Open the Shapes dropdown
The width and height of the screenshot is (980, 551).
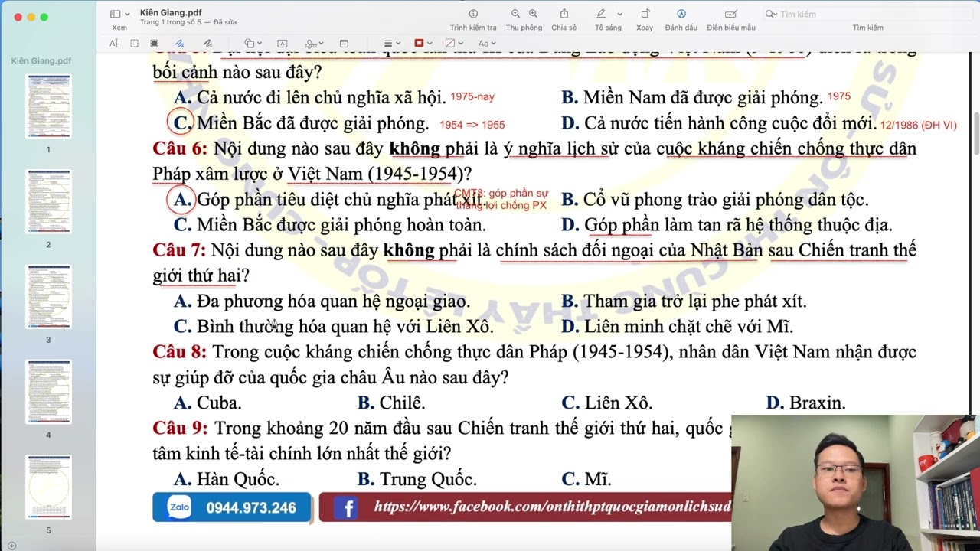[253, 44]
